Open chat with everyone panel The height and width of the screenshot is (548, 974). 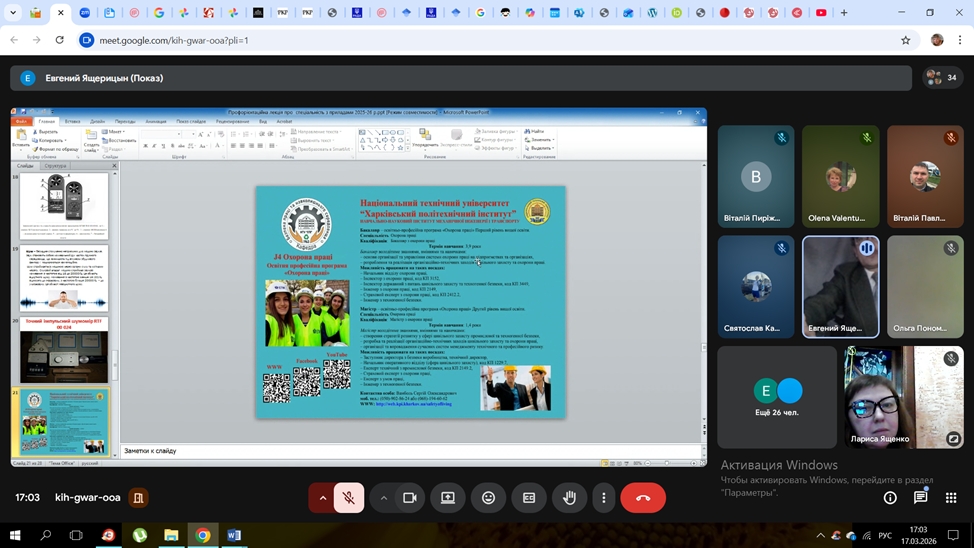tap(921, 497)
